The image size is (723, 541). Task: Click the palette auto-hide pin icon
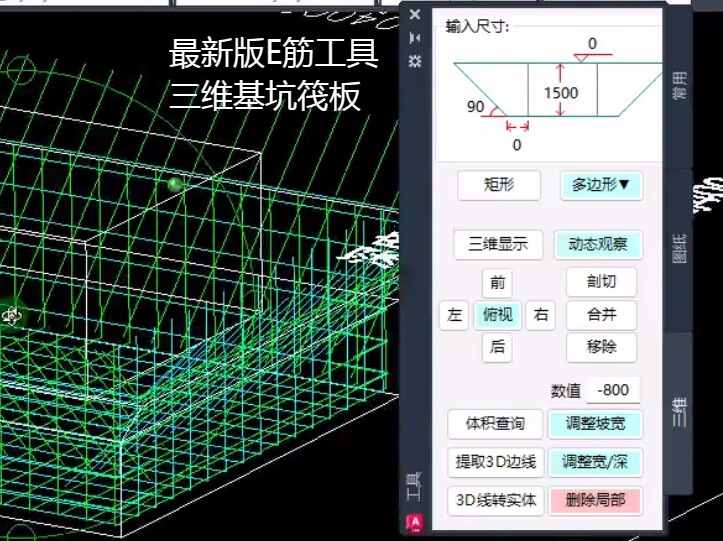[416, 38]
